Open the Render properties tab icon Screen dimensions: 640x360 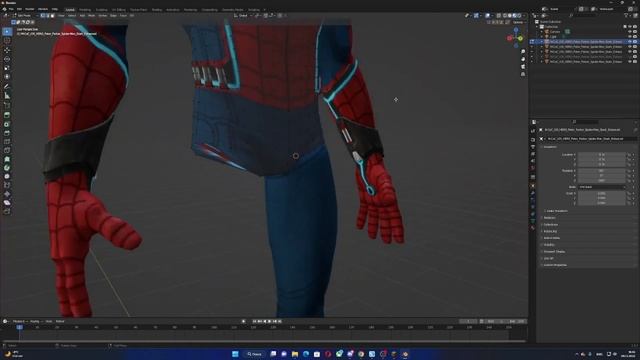point(533,140)
